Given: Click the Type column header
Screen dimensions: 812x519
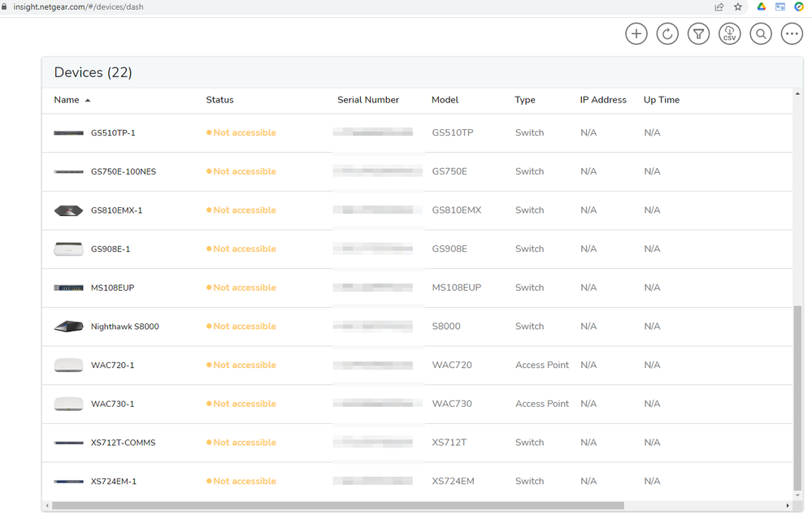Looking at the screenshot, I should 524,100.
